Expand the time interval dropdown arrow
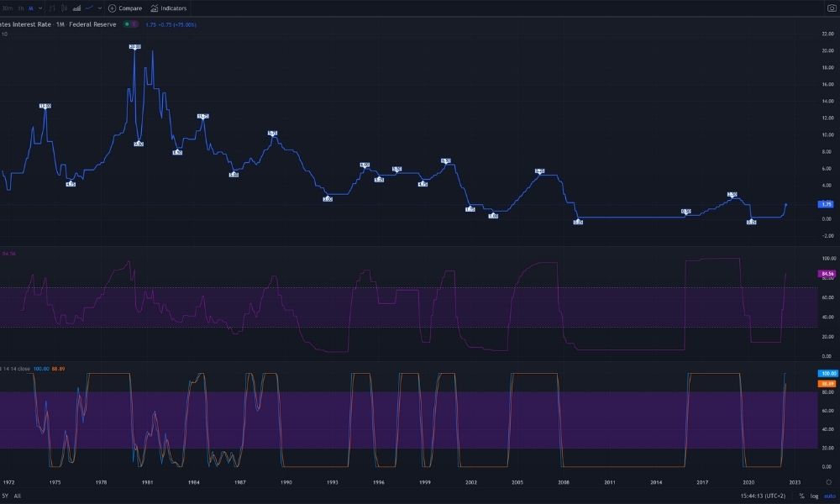This screenshot has width=840, height=504. pos(41,8)
